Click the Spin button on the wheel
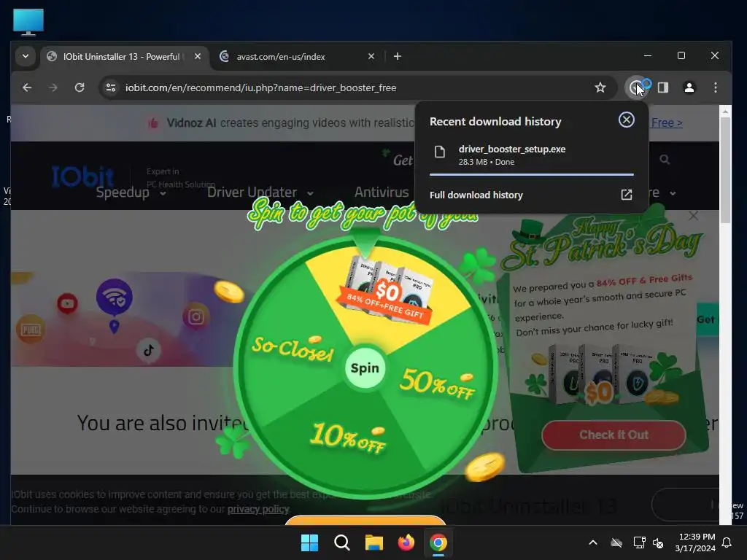The height and width of the screenshot is (560, 747). 365,368
